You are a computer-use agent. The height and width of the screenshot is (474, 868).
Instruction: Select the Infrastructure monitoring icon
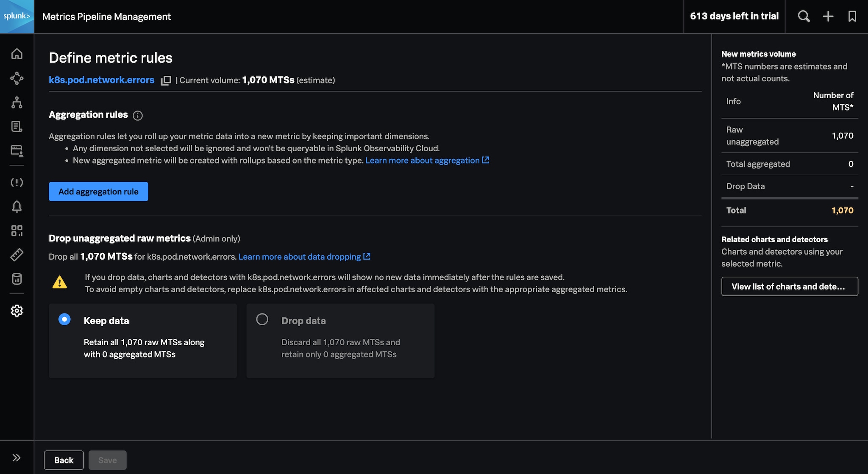[17, 103]
